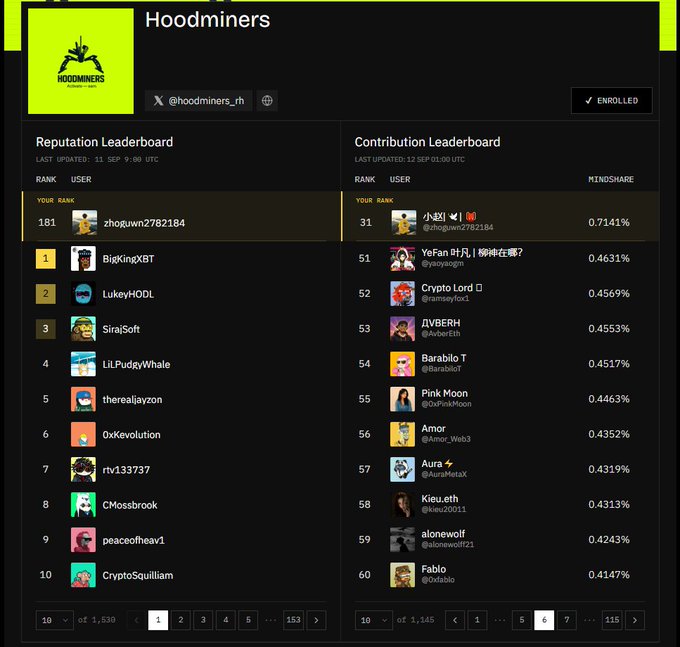This screenshot has height=647, width=680.
Task: Open Pink Moon's avatar
Action: [402, 399]
